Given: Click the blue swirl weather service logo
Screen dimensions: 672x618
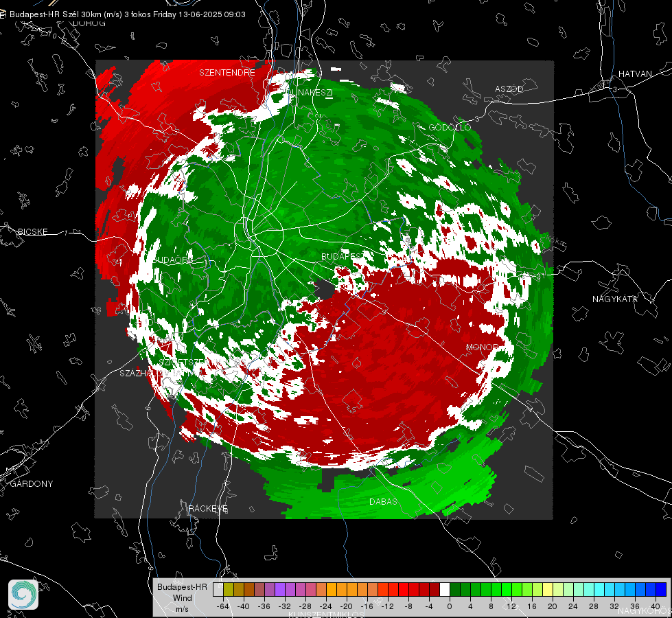Looking at the screenshot, I should [23, 595].
